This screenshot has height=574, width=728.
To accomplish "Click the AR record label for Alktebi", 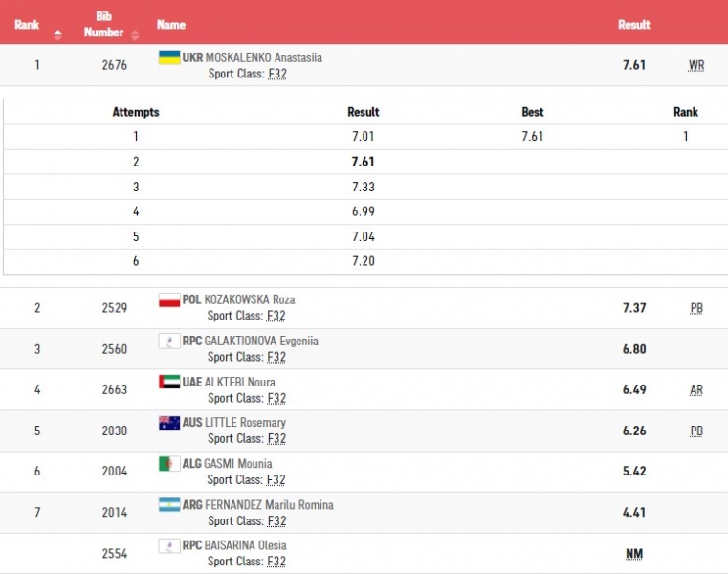I will 695,390.
